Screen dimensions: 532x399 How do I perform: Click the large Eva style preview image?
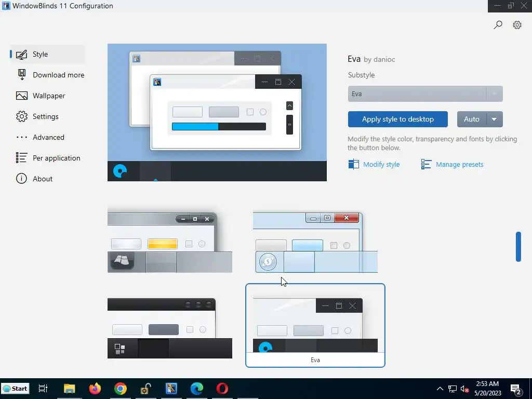[217, 112]
